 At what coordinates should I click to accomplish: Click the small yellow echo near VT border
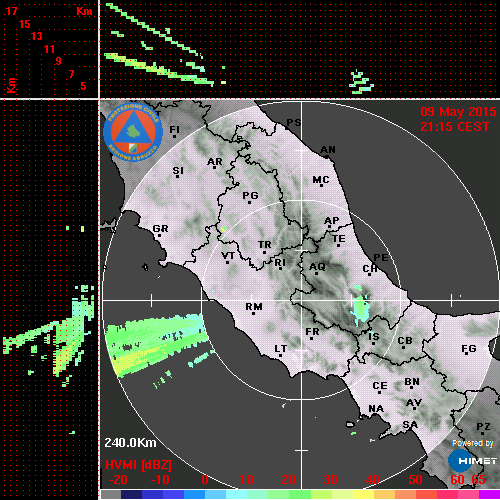pos(223,229)
